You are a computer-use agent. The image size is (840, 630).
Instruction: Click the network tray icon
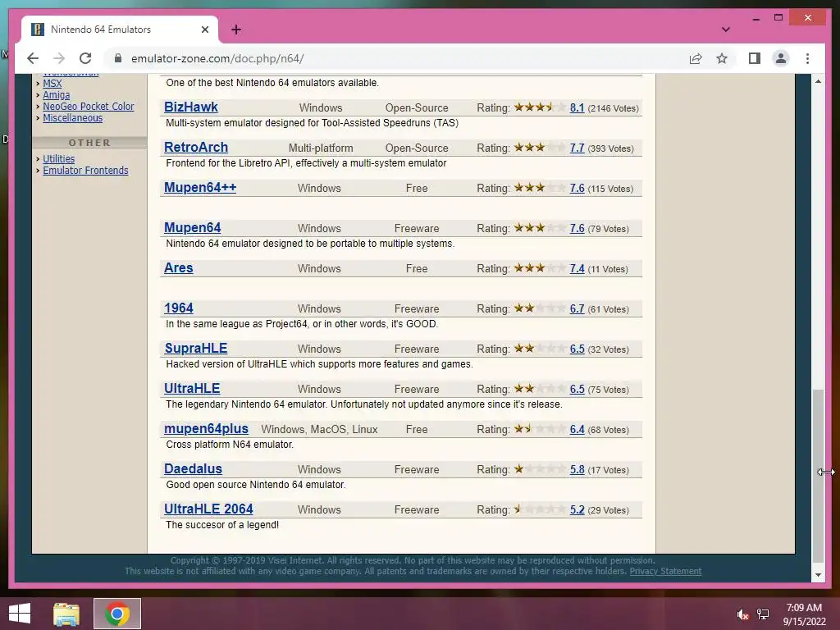pyautogui.click(x=763, y=614)
